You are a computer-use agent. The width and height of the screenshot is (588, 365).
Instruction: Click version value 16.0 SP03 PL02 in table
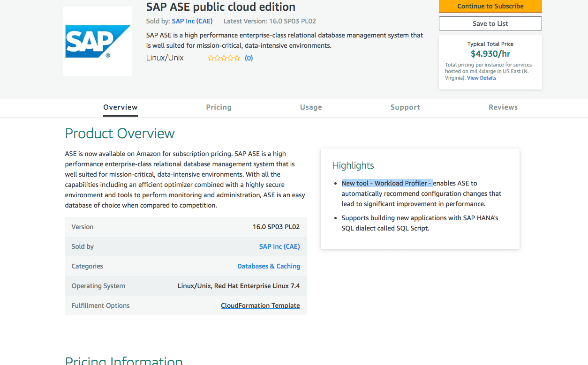point(276,227)
